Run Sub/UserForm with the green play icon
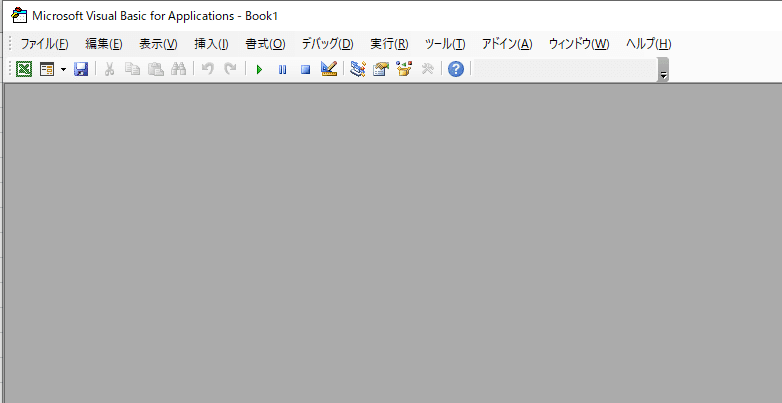 (x=259, y=69)
